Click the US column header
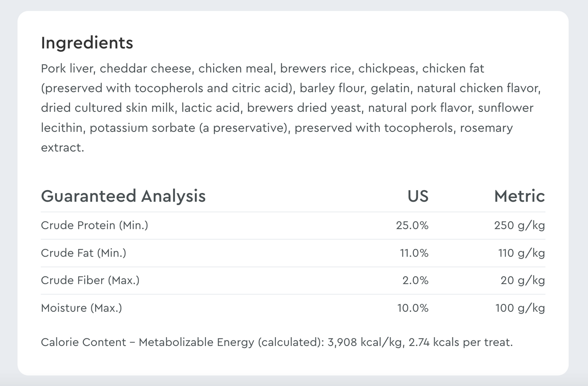 [x=417, y=196]
